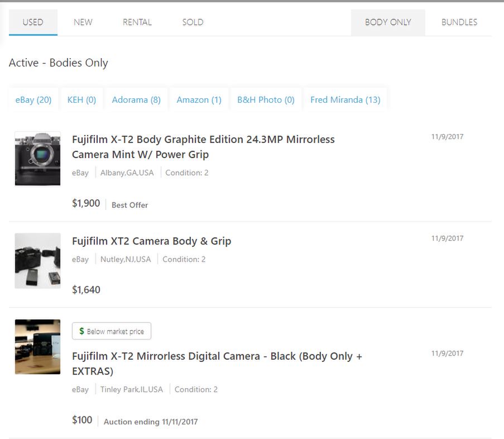The height and width of the screenshot is (439, 504).
Task: Click eBay source label on Tinley Park listing
Action: click(80, 390)
